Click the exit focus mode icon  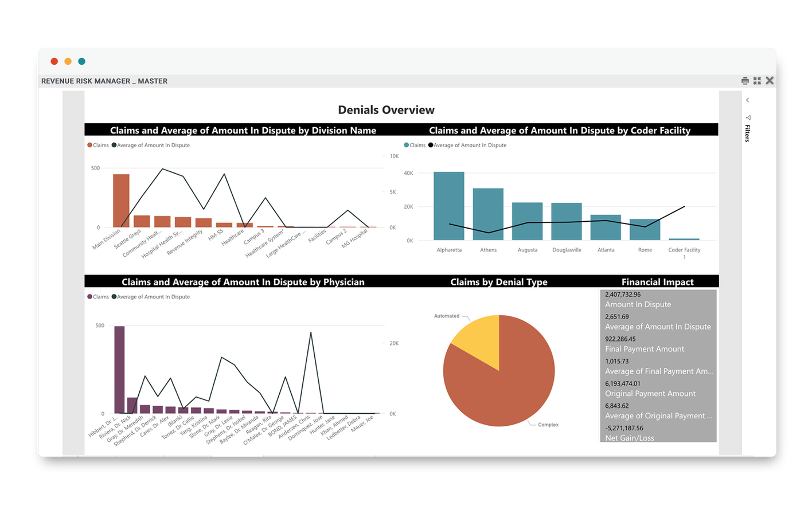(x=757, y=81)
